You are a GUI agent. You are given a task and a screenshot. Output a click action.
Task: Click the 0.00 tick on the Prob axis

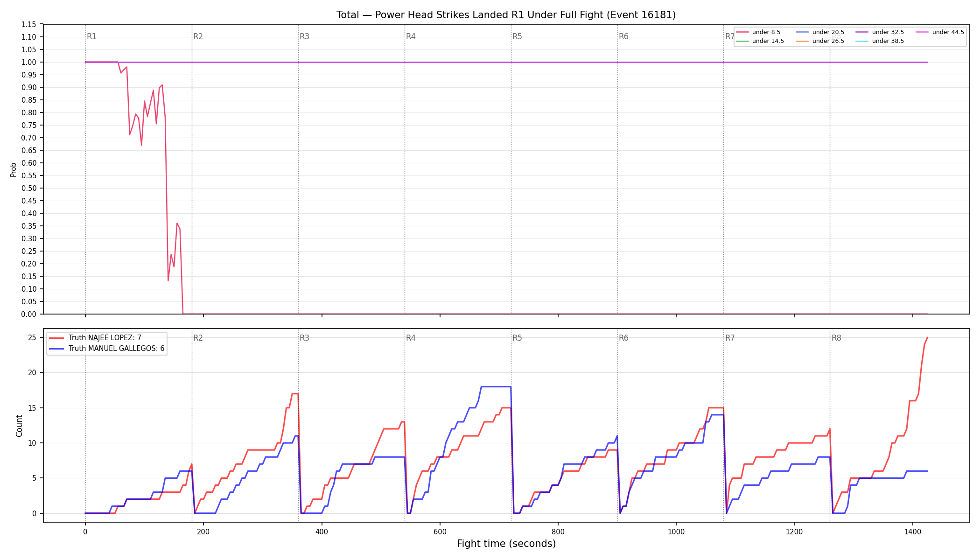[28, 314]
